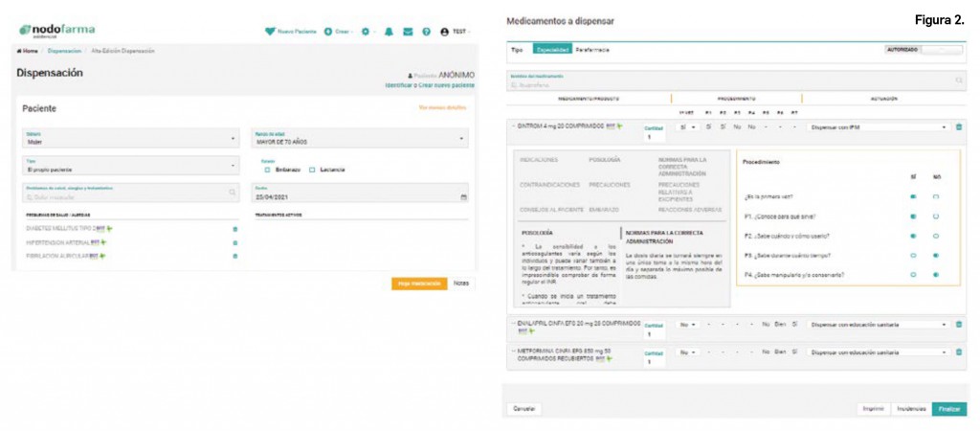Open the Género dropdown showing Mujer

(x=128, y=139)
